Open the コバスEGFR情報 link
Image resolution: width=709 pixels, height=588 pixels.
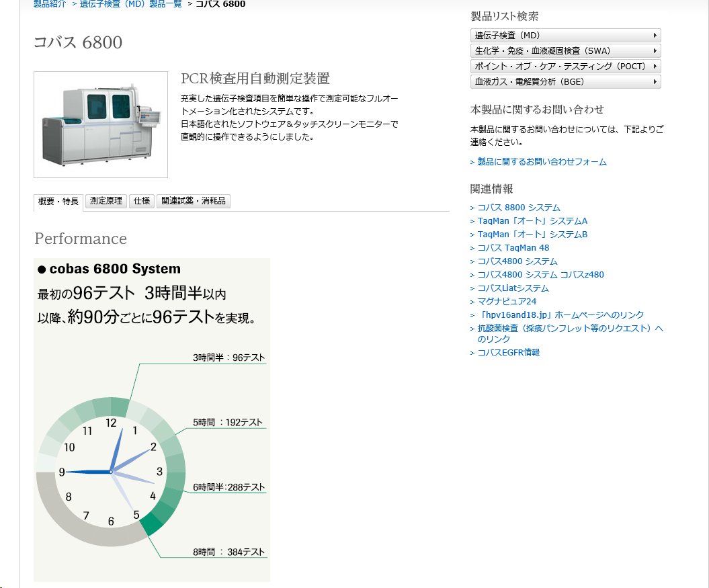click(x=509, y=352)
